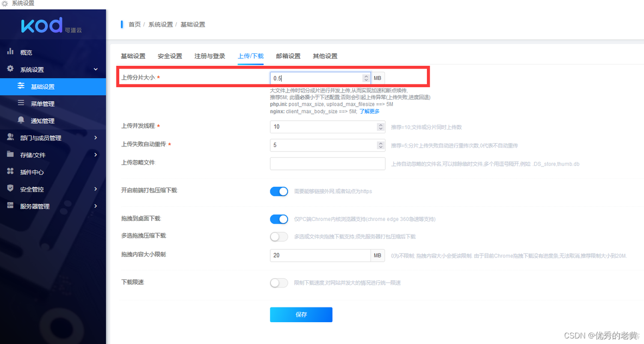The height and width of the screenshot is (344, 644).
Task: Click the 插件中心 grid icon
Action: point(10,171)
